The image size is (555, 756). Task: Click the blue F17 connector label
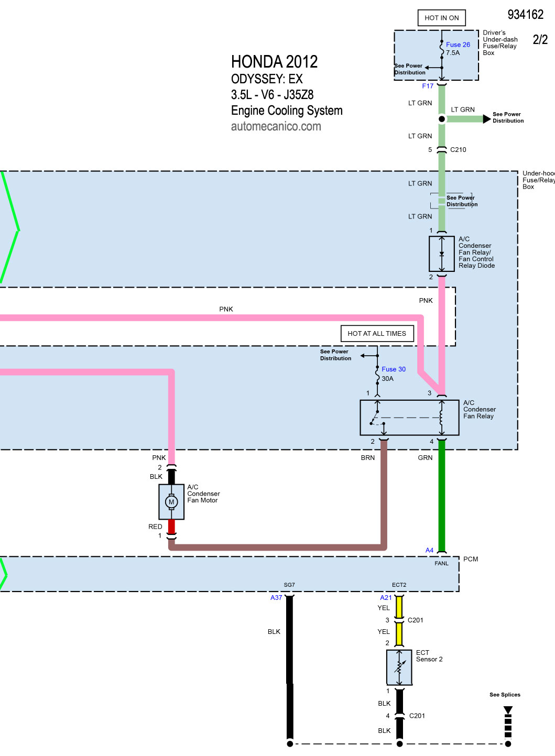coord(428,86)
